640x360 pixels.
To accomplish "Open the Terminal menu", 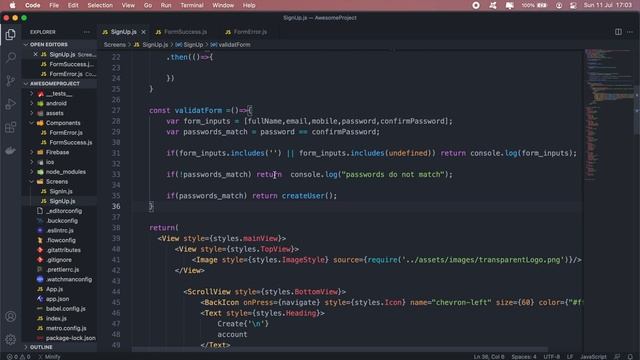I will tap(192, 5).
